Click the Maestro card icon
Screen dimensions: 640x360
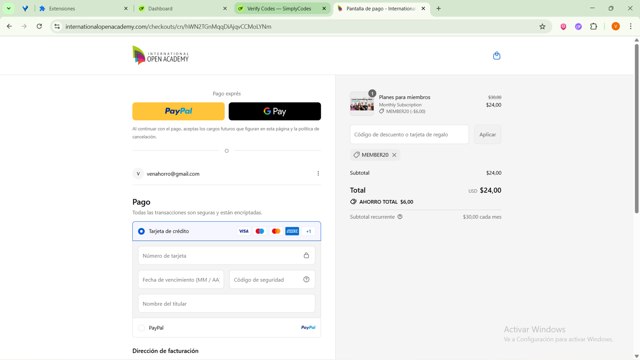click(x=260, y=231)
